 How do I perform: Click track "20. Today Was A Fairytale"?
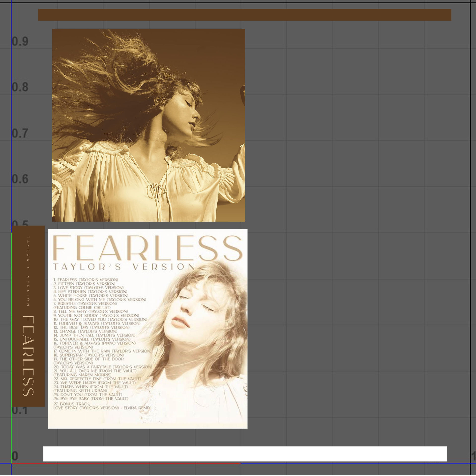pyautogui.click(x=103, y=367)
